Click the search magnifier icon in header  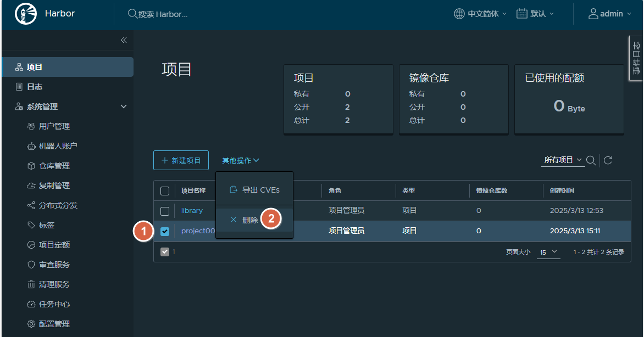tap(132, 14)
